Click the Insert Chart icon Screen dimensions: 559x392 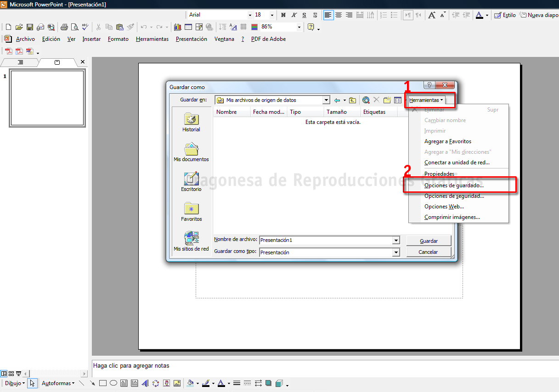tap(178, 27)
